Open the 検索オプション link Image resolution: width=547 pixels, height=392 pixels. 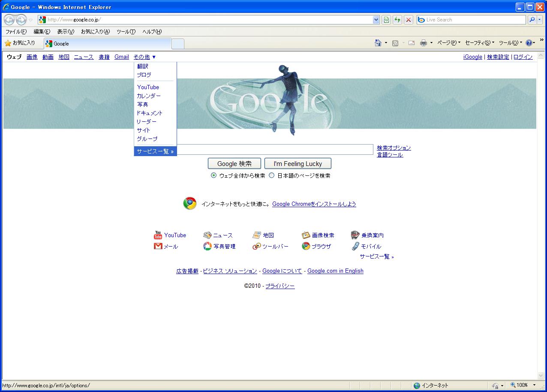point(394,148)
